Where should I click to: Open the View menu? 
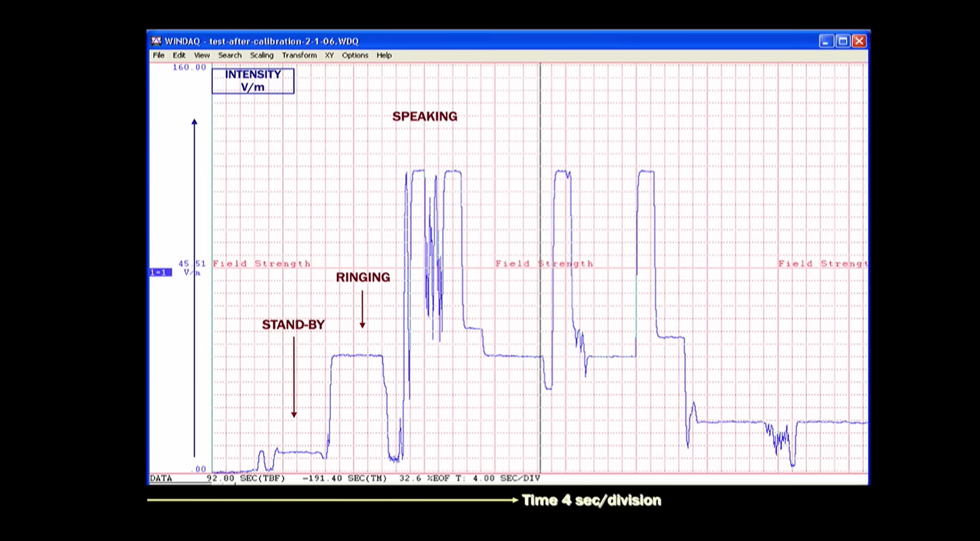(x=201, y=55)
